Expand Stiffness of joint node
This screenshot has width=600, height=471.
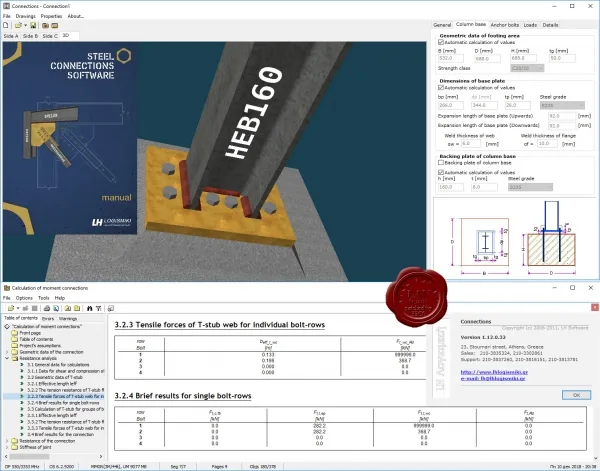[7, 447]
